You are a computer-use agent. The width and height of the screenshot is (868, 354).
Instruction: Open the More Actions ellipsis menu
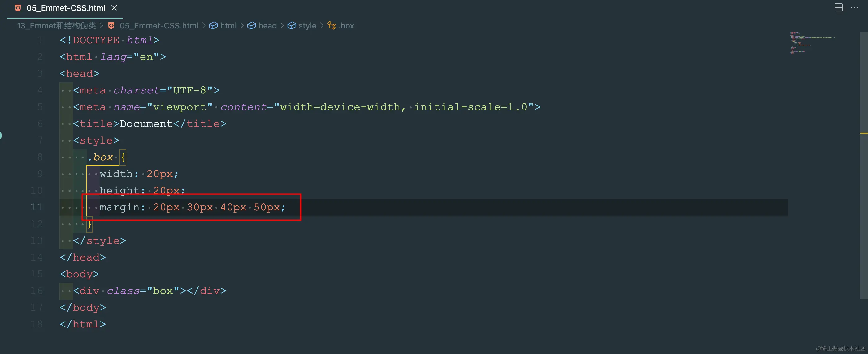[x=854, y=7]
